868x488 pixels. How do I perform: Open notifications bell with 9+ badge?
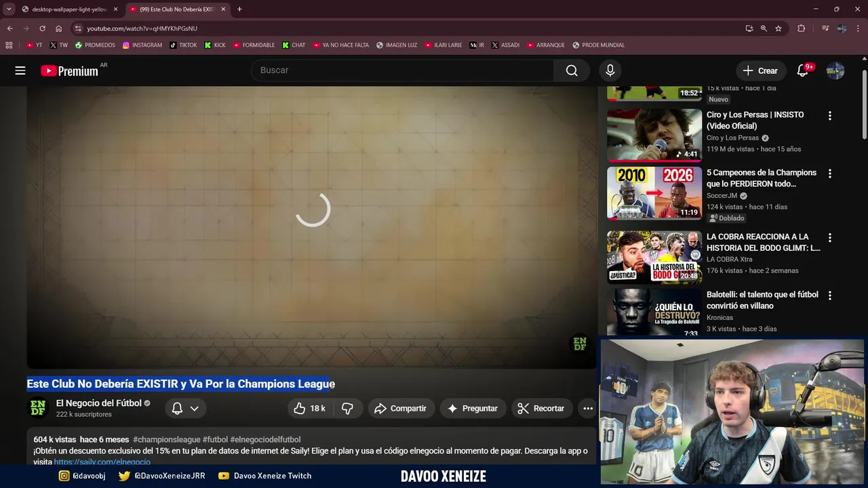(804, 70)
